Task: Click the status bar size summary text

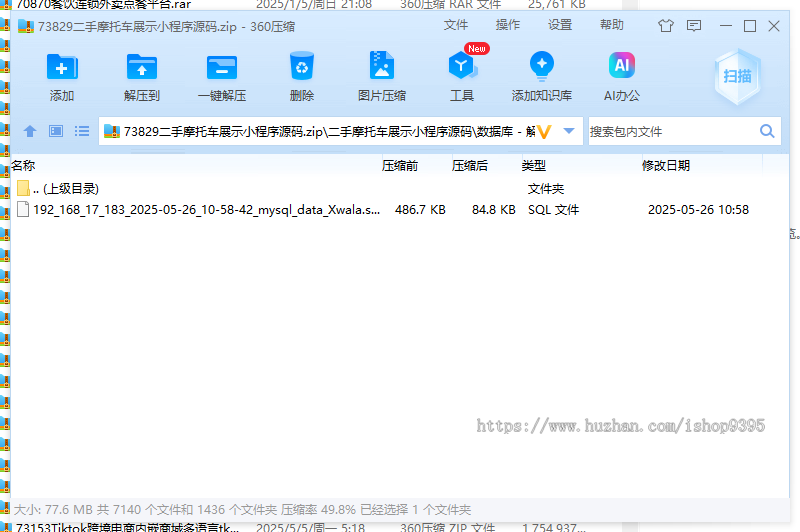Action: click(x=242, y=509)
